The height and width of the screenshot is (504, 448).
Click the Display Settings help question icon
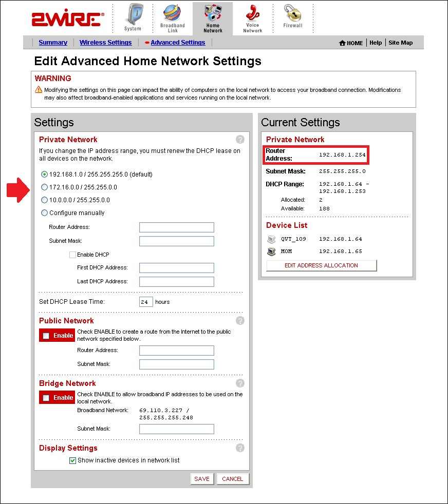pos(240,448)
